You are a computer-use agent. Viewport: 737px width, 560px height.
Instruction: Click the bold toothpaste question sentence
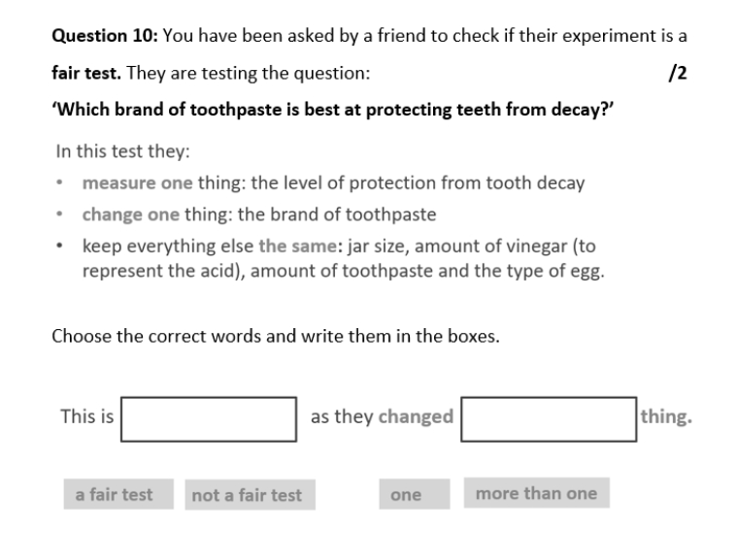(x=331, y=109)
